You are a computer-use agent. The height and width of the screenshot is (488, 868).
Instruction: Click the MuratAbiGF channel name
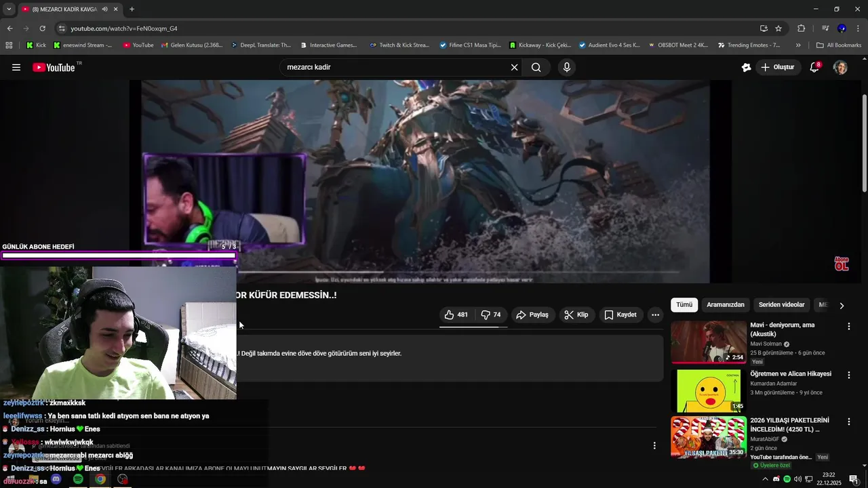765,439
